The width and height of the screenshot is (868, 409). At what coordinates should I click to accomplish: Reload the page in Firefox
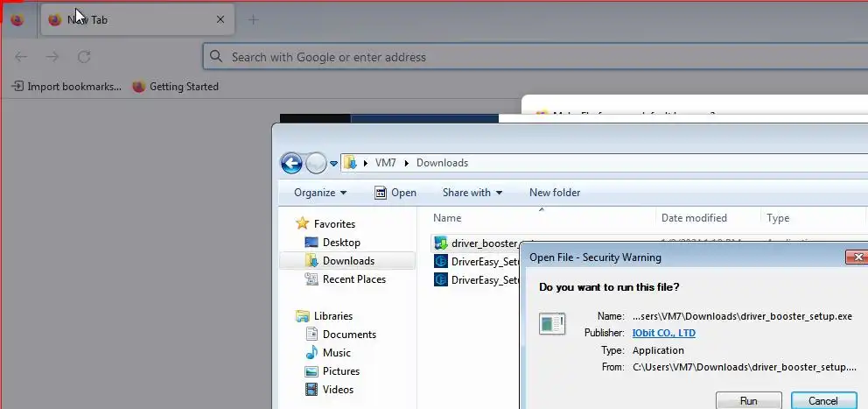84,57
